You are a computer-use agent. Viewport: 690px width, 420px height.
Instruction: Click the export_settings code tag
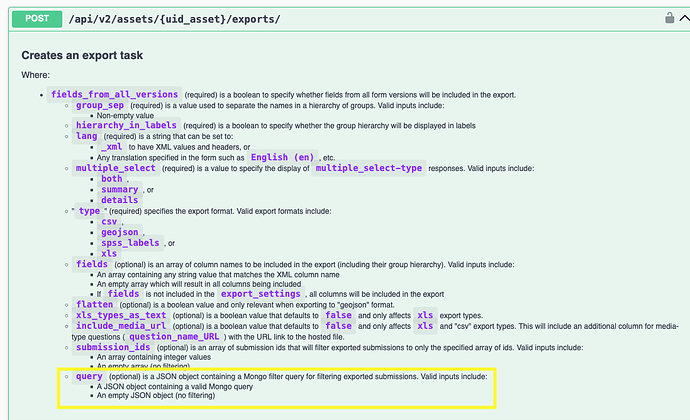point(261,294)
